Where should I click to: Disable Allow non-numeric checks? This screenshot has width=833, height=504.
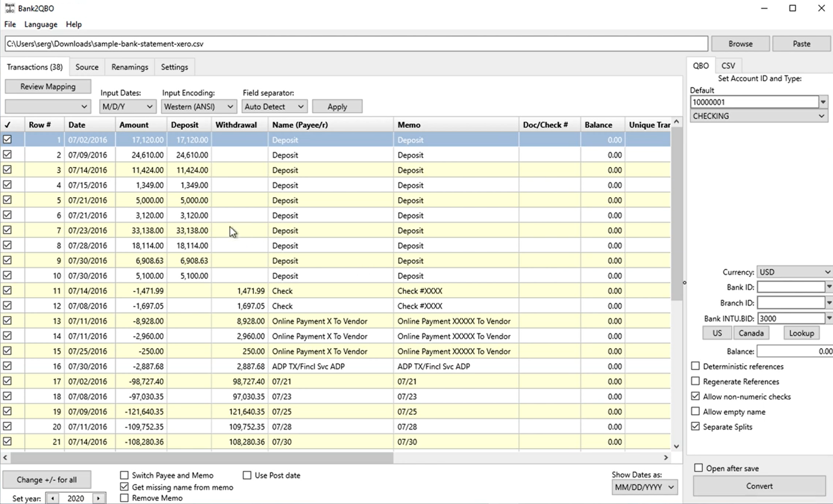click(695, 396)
